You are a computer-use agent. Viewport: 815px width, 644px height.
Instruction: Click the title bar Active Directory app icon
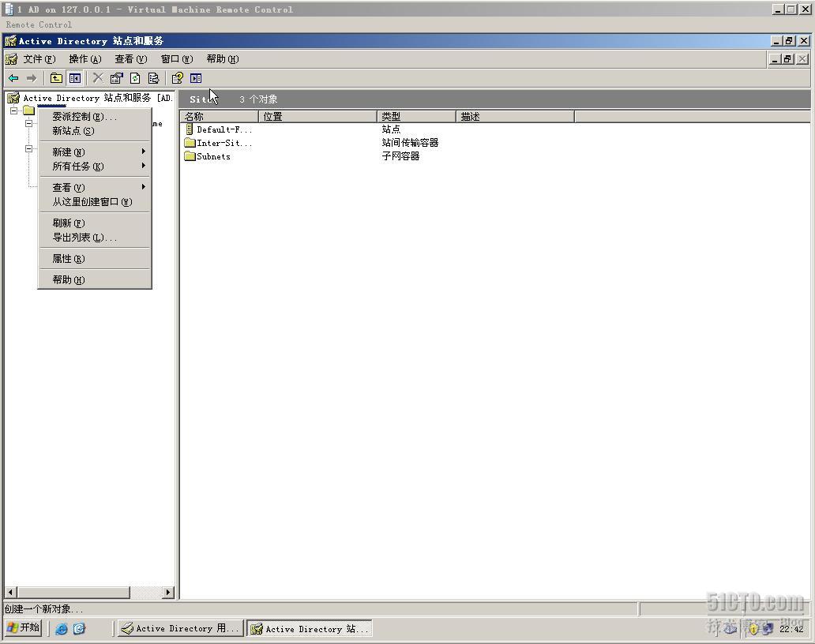click(11, 41)
